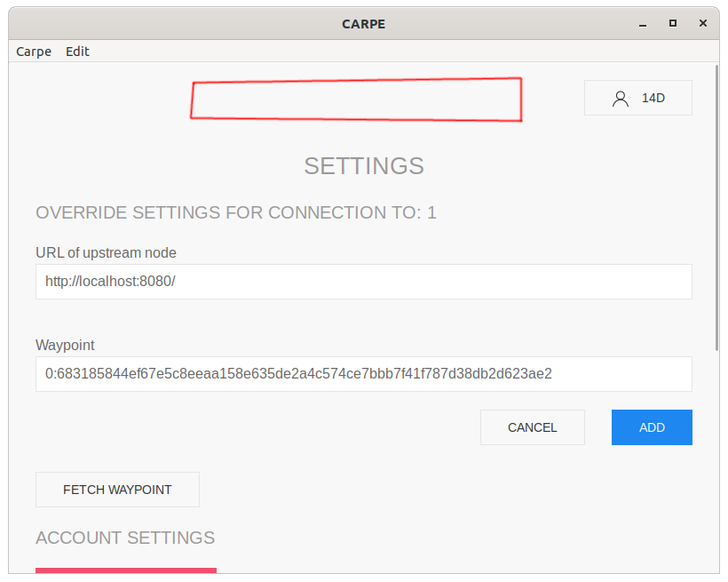The image size is (728, 582).
Task: Click inside the Waypoint text field
Action: tap(364, 374)
